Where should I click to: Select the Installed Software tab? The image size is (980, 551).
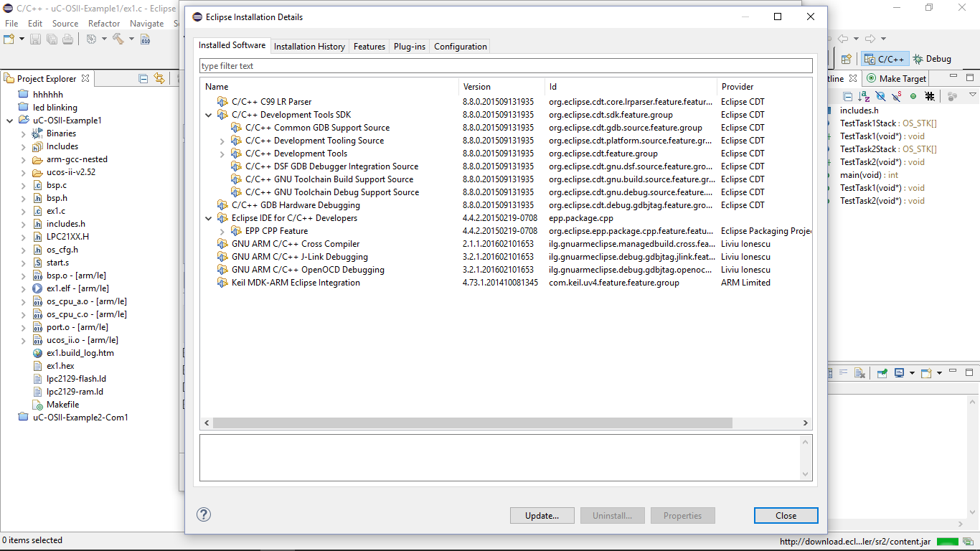[x=232, y=45]
